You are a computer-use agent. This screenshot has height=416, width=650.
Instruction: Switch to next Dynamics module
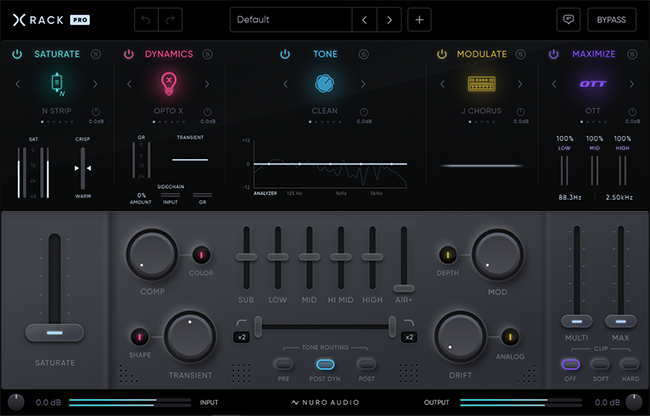click(207, 84)
